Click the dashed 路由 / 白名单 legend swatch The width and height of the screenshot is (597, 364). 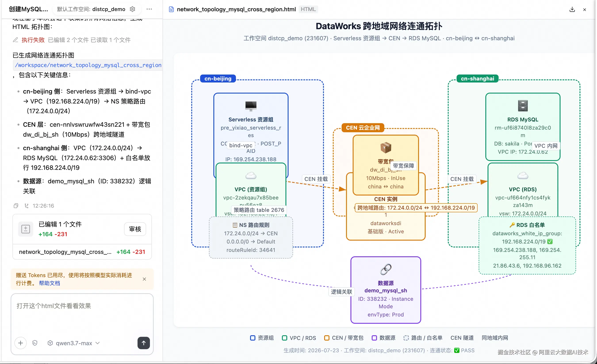point(406,338)
